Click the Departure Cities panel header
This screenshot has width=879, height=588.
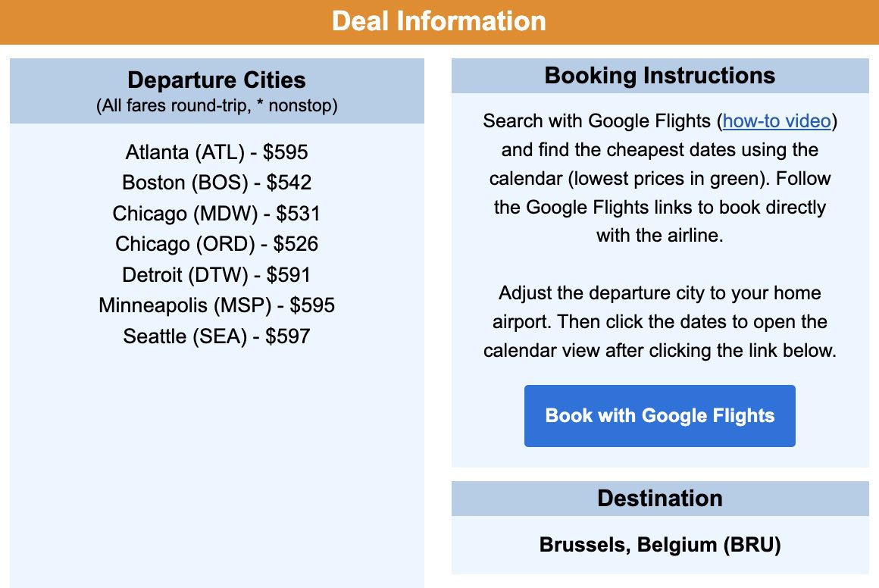pyautogui.click(x=216, y=91)
